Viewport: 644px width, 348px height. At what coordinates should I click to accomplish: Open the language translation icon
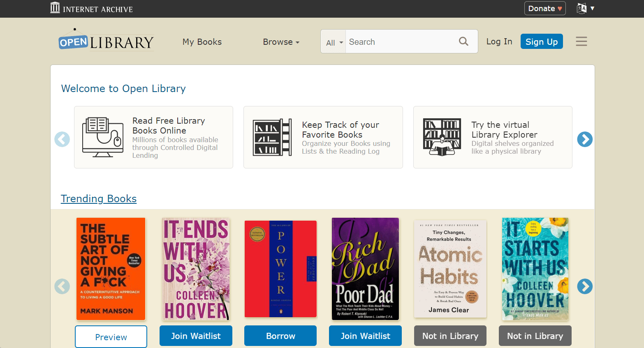point(581,8)
